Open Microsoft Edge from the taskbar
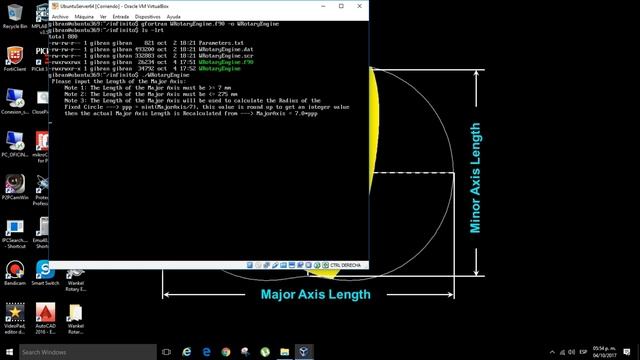Image resolution: width=640 pixels, height=360 pixels. pos(207,352)
